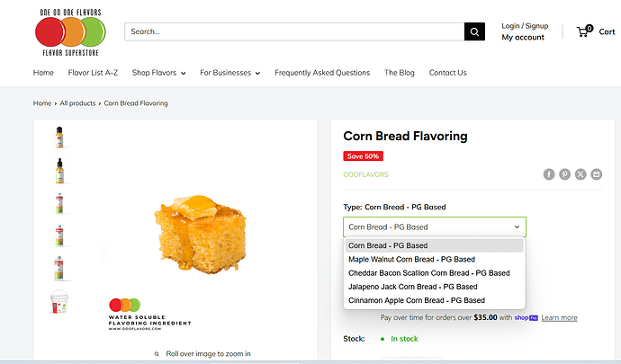
Task: Select Cinnamon Apple Corn Bread option
Action: (x=416, y=300)
